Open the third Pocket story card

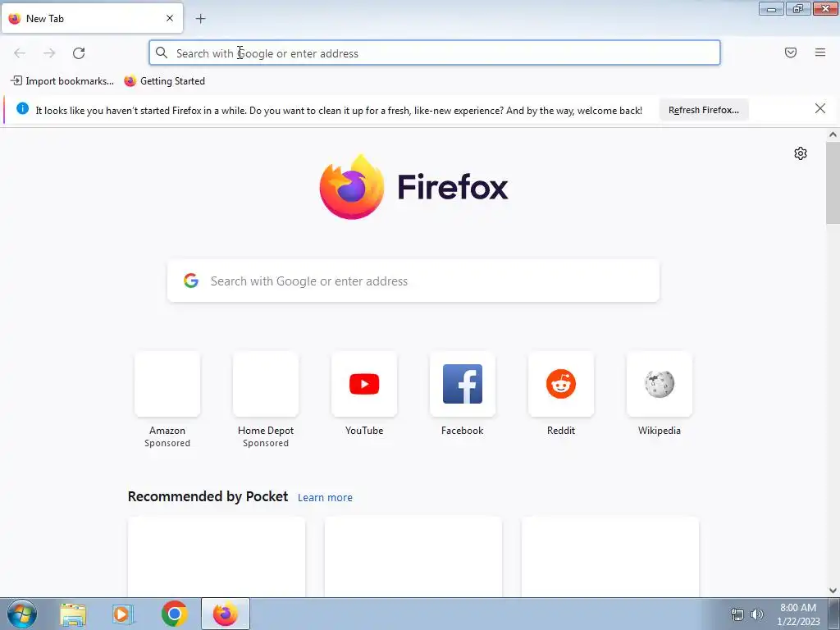pyautogui.click(x=610, y=557)
